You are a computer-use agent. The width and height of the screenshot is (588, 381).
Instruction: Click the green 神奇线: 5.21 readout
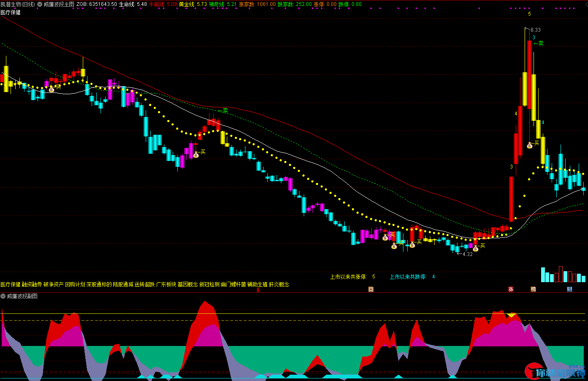point(223,4)
